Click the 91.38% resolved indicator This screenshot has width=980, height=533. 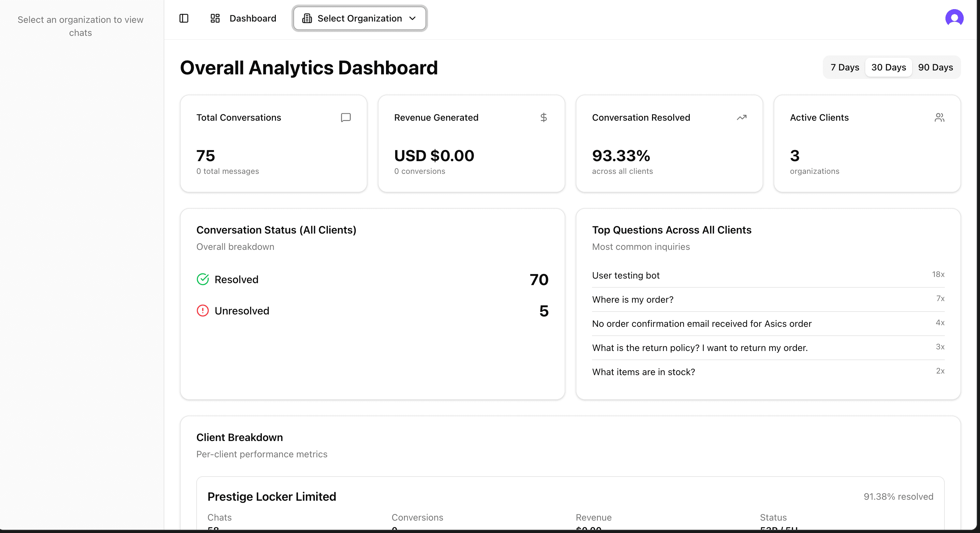tap(898, 496)
